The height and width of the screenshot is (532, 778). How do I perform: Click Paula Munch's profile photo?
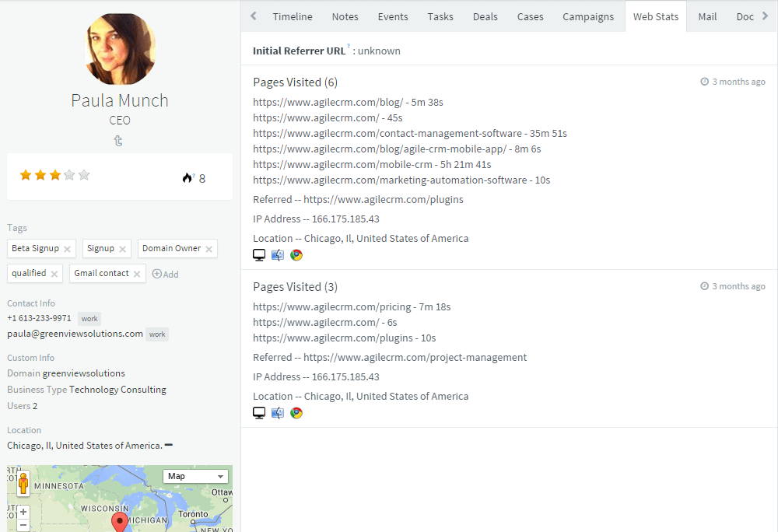pyautogui.click(x=120, y=49)
